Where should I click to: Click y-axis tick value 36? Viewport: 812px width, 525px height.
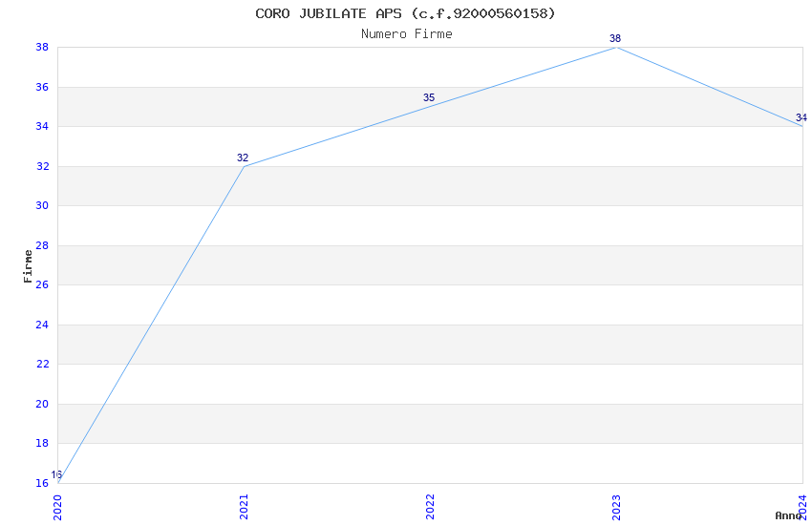pyautogui.click(x=42, y=87)
